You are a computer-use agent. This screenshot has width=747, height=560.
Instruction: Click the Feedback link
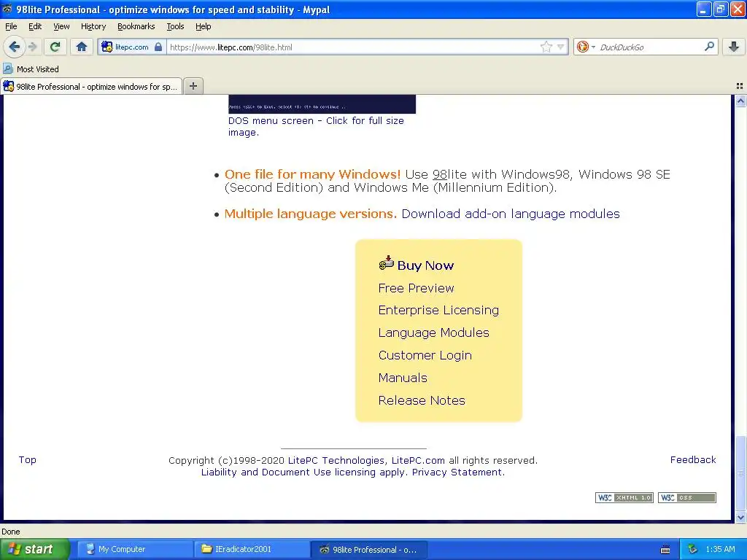click(693, 459)
